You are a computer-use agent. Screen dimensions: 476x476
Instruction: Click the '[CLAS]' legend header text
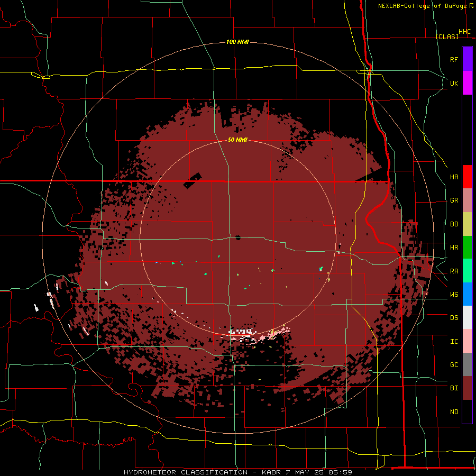point(447,36)
